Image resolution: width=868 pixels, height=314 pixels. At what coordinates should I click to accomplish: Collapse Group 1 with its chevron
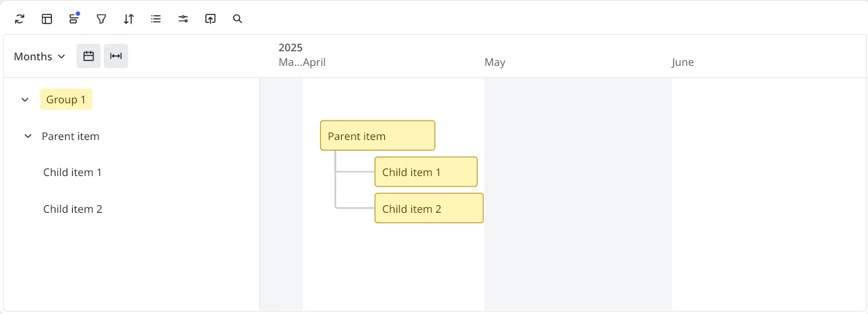pyautogui.click(x=25, y=100)
